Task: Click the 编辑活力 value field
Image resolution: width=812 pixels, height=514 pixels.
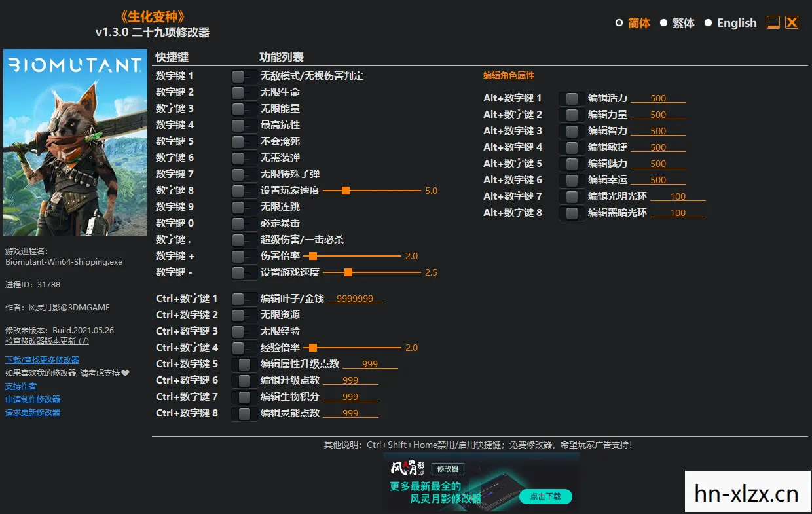Action: pyautogui.click(x=658, y=98)
